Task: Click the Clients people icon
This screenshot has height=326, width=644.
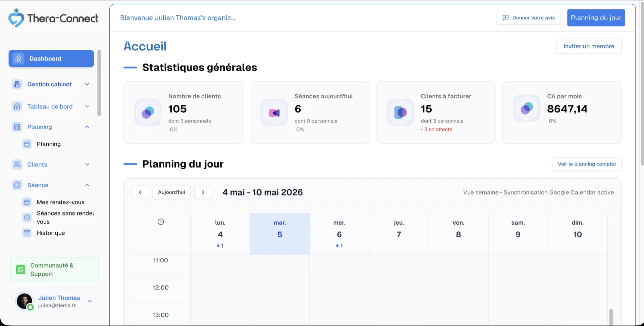Action: [x=17, y=165]
